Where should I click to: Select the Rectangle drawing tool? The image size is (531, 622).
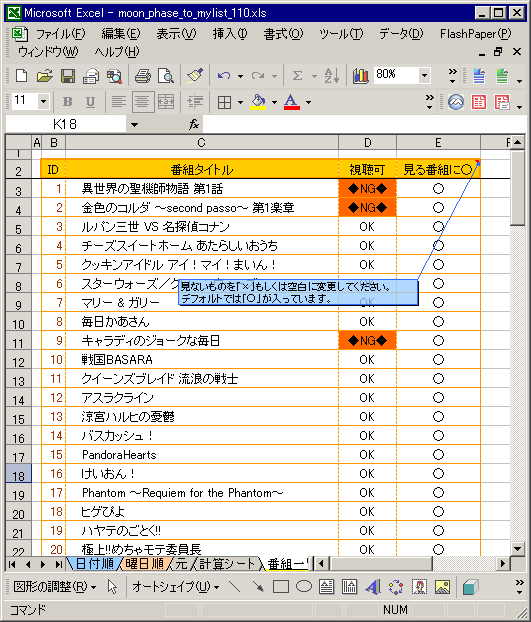[280, 586]
